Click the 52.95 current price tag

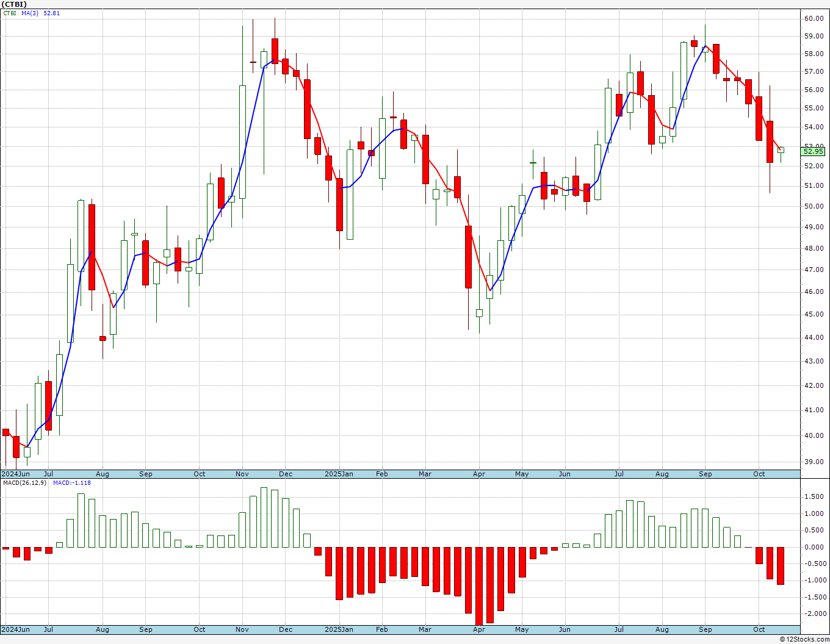(x=814, y=151)
